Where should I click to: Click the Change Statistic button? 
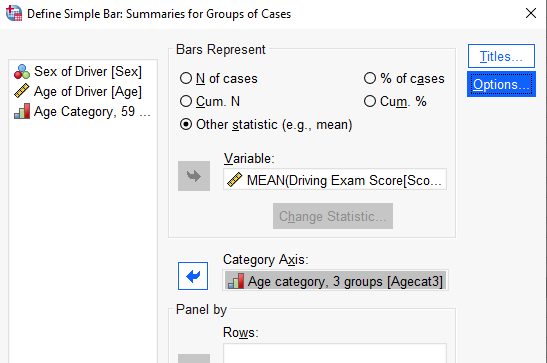[x=333, y=216]
